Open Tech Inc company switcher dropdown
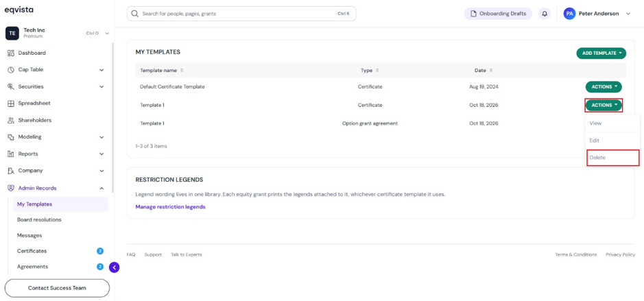The height and width of the screenshot is (301, 644). (x=107, y=34)
